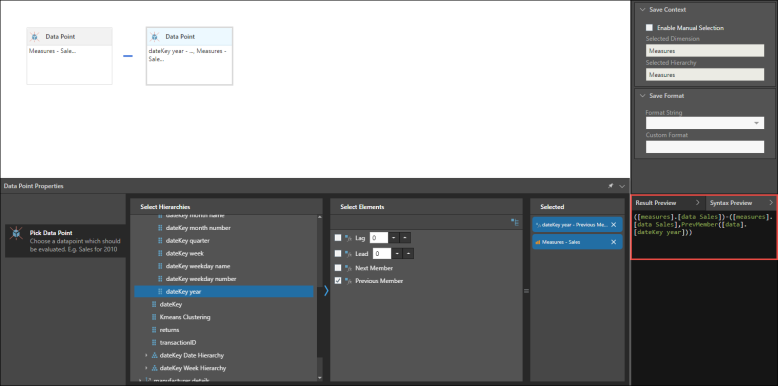Click the Pick Data Point step
This screenshot has height=386, width=778.
click(x=65, y=241)
